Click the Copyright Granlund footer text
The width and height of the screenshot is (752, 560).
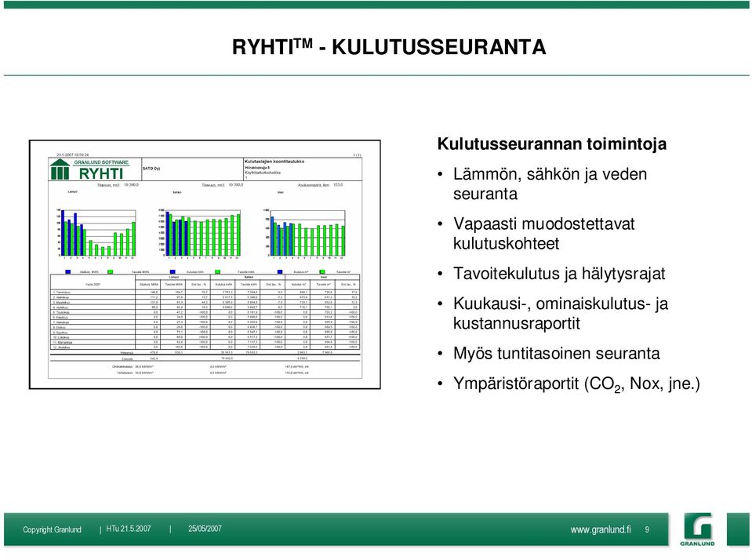[x=52, y=529]
